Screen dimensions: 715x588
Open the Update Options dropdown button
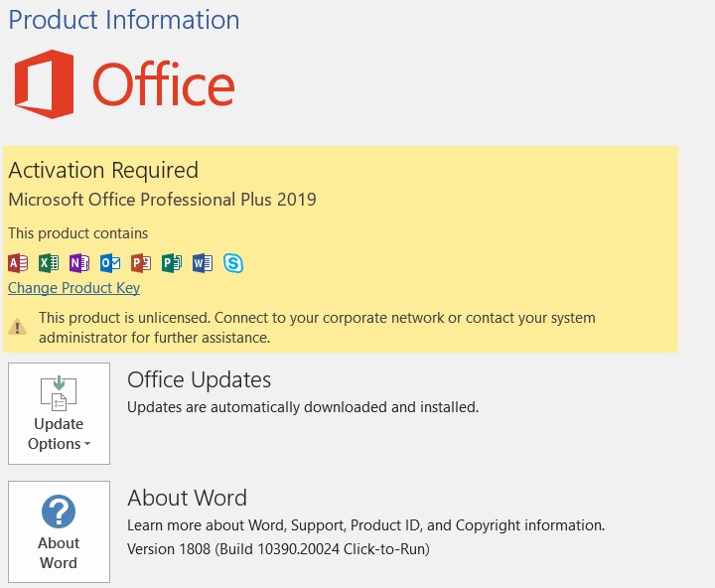(x=59, y=414)
